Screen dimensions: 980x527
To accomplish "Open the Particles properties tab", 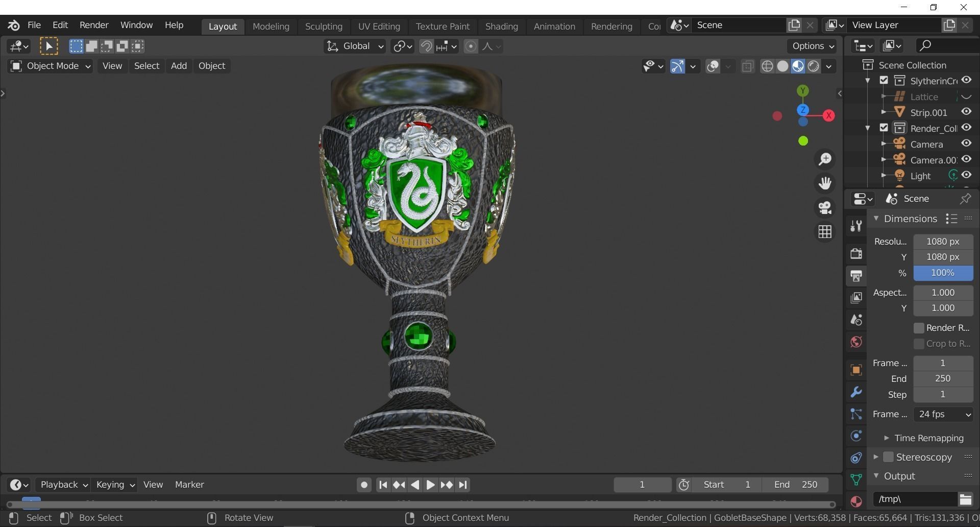I will (x=856, y=414).
